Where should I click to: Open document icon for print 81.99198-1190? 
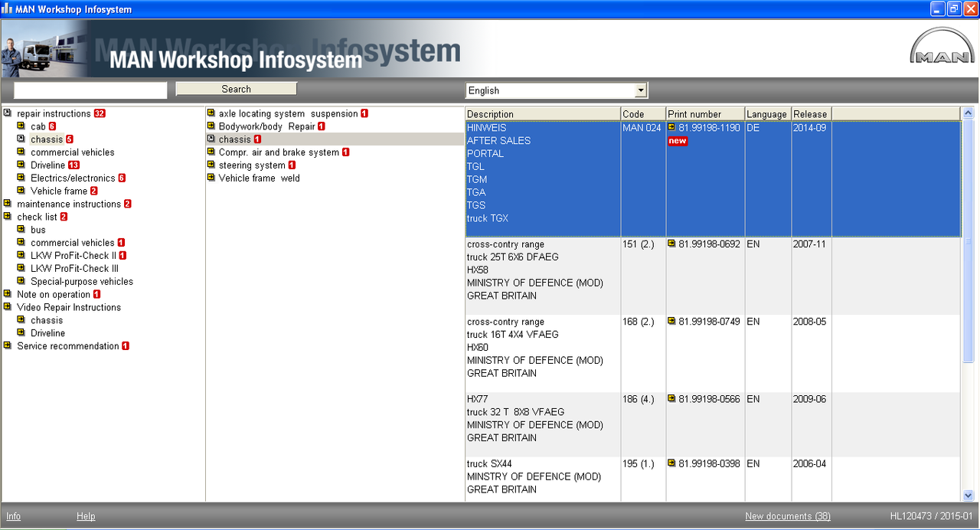pyautogui.click(x=671, y=128)
